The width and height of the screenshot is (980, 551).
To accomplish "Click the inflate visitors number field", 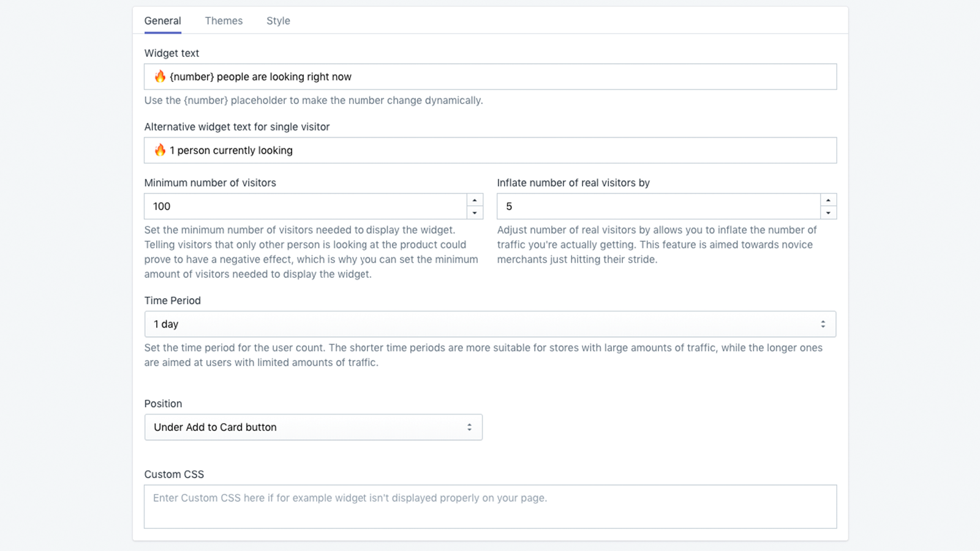I will 658,206.
